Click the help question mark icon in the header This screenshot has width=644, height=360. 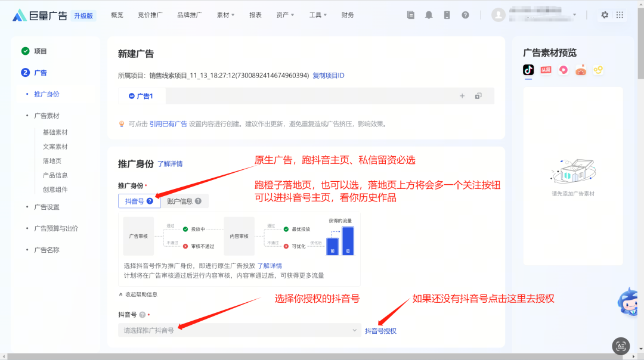465,15
